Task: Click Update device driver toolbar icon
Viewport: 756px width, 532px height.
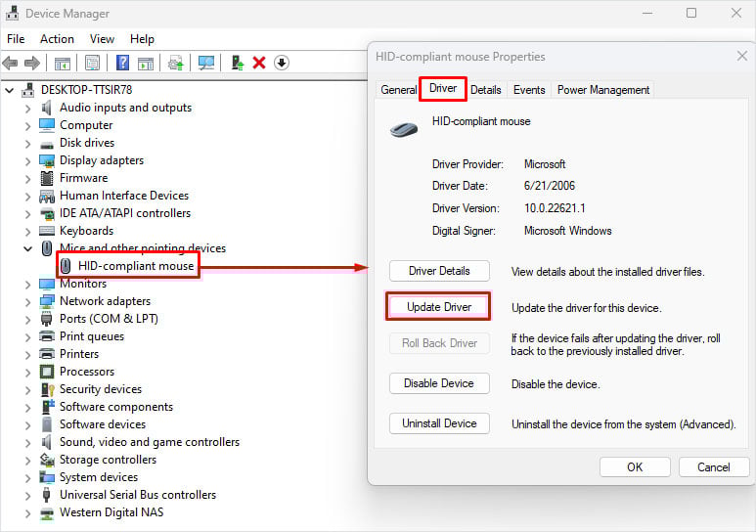Action: click(x=176, y=63)
